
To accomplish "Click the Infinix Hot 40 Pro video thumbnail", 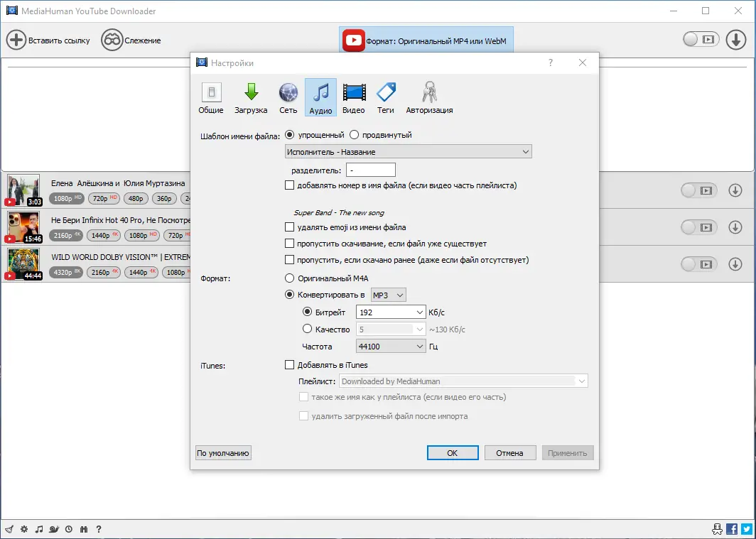I will [x=24, y=227].
